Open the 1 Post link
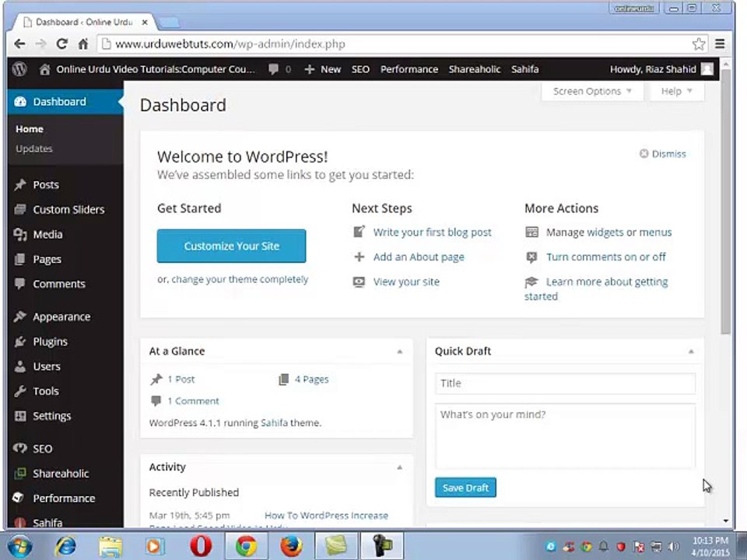 pos(181,380)
